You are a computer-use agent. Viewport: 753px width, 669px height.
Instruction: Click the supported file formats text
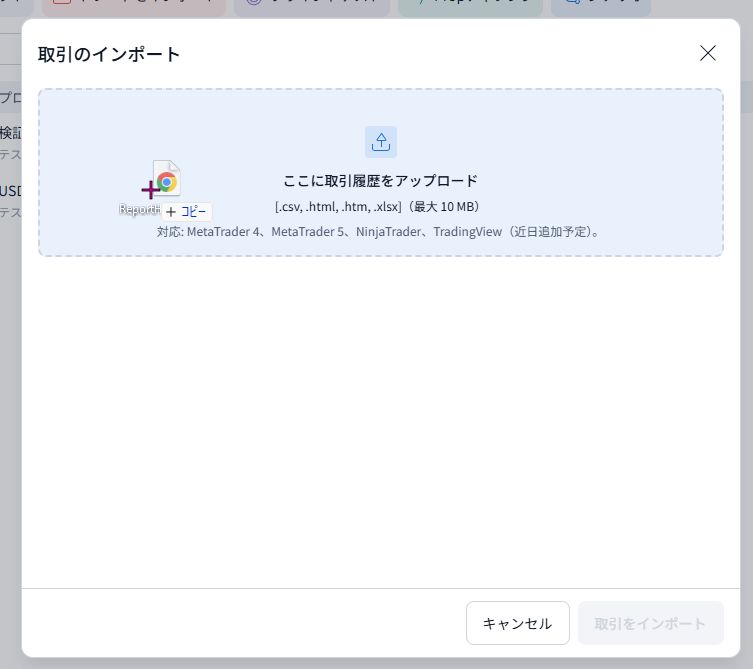click(377, 207)
